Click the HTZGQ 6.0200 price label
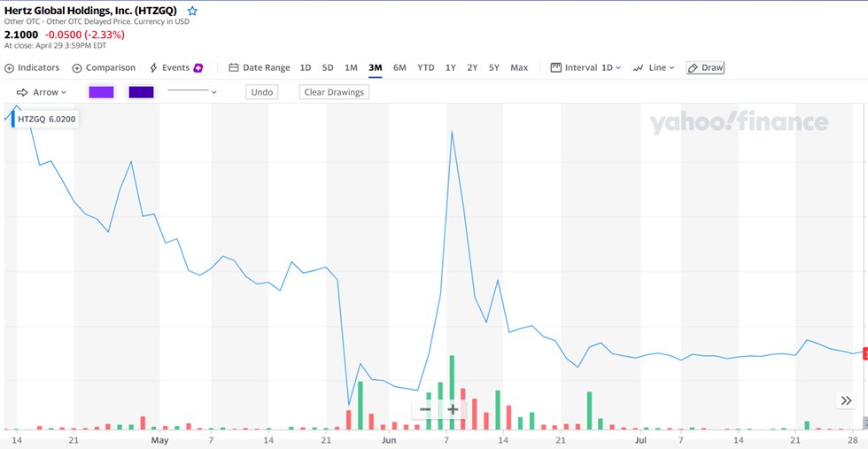 click(x=45, y=119)
